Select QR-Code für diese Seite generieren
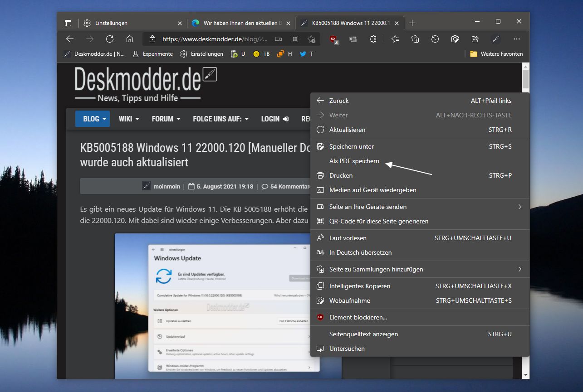 [420, 221]
